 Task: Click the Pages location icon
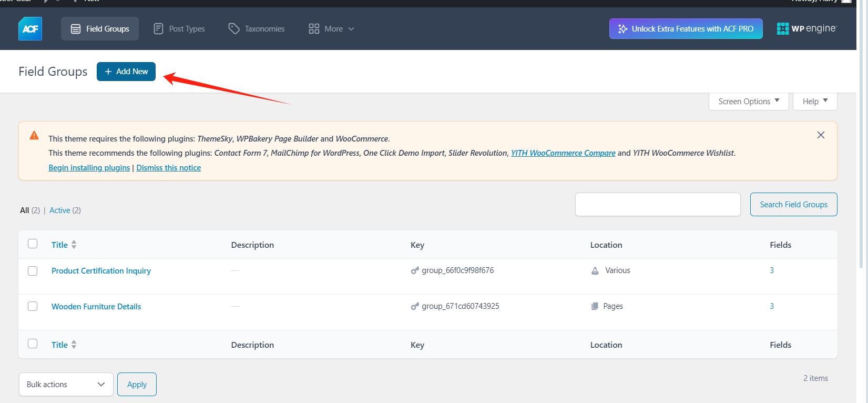click(x=595, y=306)
